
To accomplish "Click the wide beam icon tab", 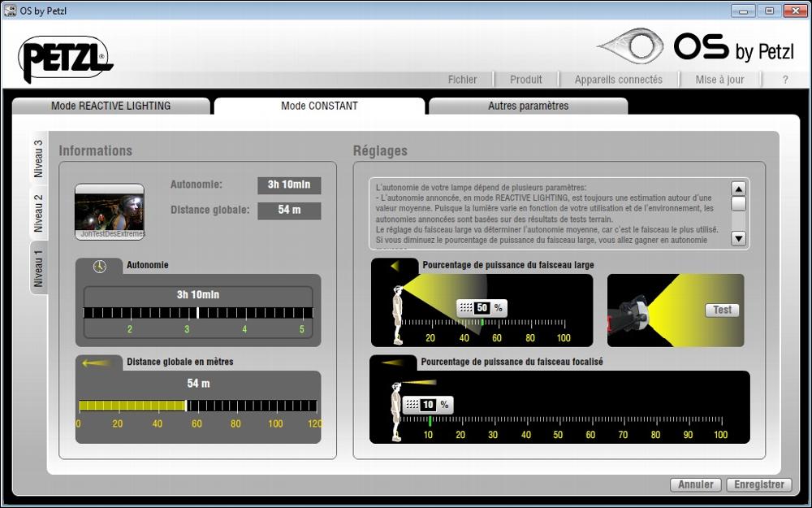I will click(395, 266).
